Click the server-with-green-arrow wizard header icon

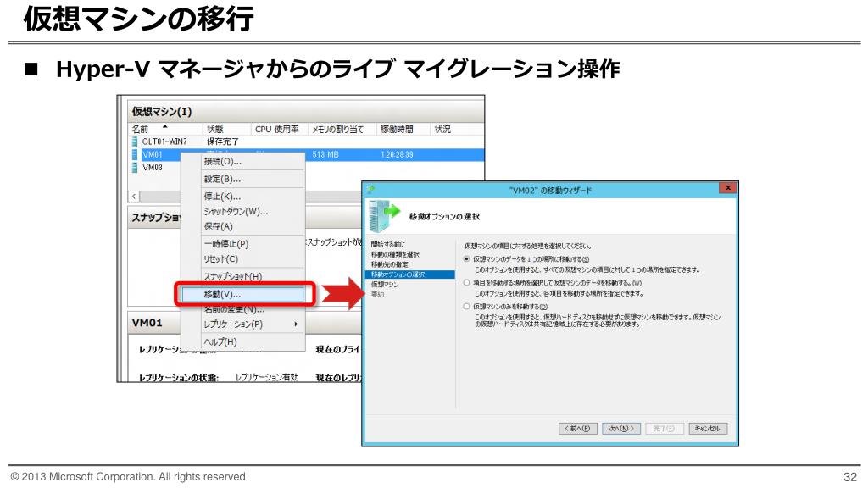(x=384, y=216)
